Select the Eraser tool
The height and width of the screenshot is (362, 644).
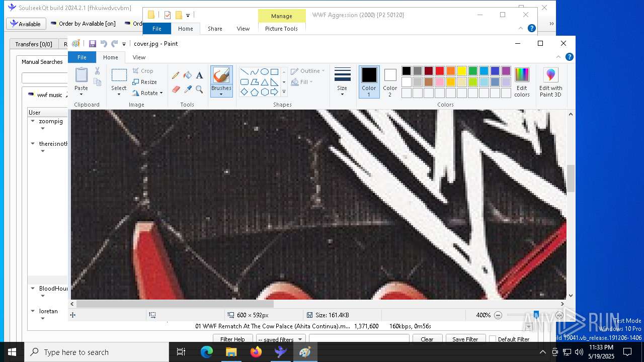(x=176, y=89)
